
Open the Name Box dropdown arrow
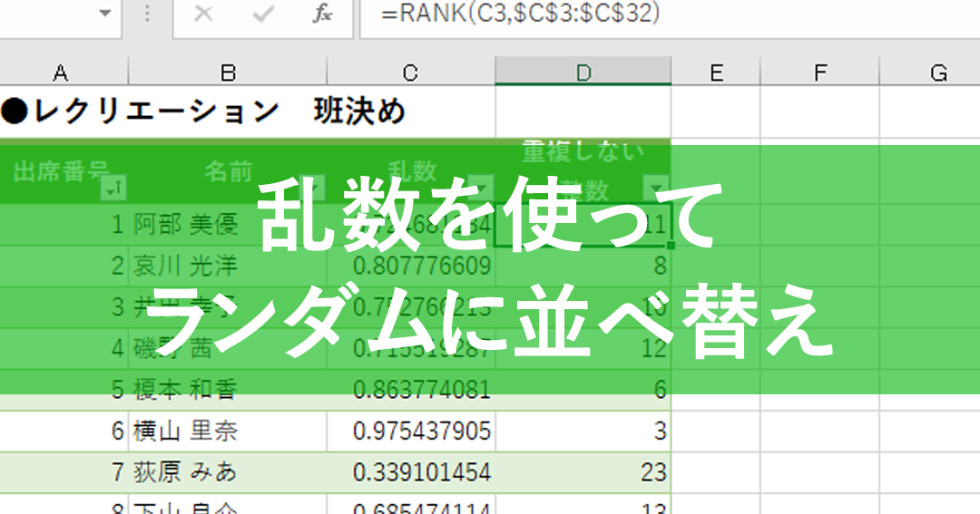click(105, 13)
